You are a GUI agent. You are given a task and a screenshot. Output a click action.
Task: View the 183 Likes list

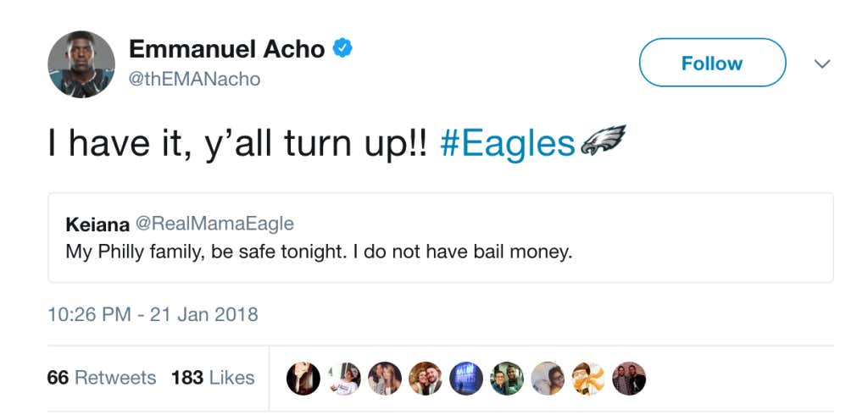tap(213, 377)
